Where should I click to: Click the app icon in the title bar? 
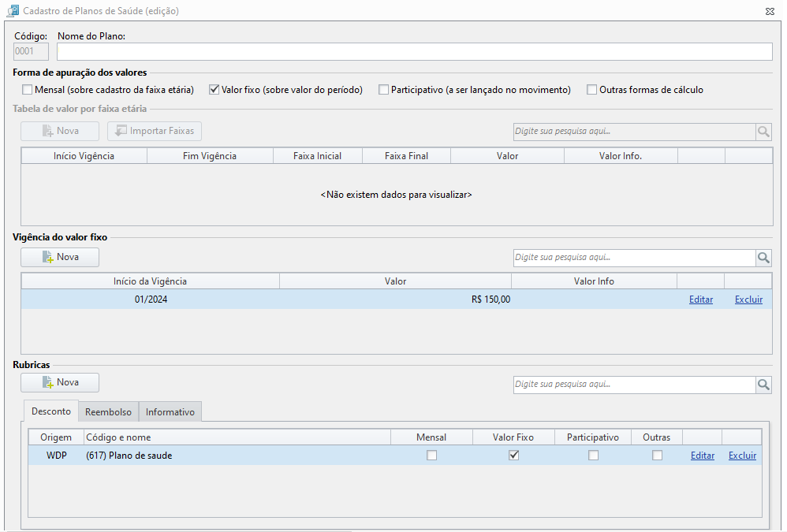tap(13, 10)
